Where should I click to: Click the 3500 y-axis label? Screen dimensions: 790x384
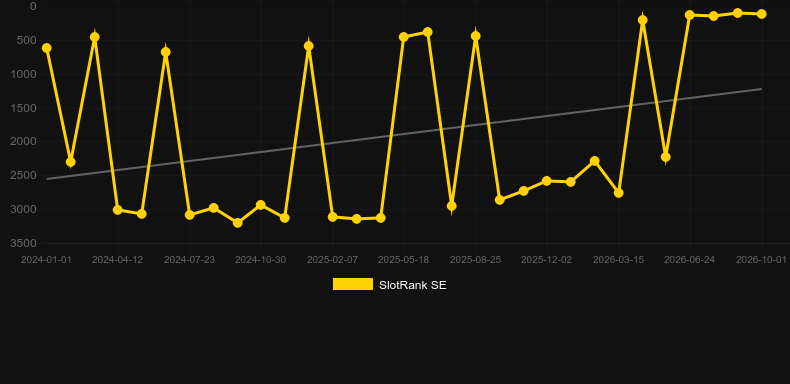[24, 243]
